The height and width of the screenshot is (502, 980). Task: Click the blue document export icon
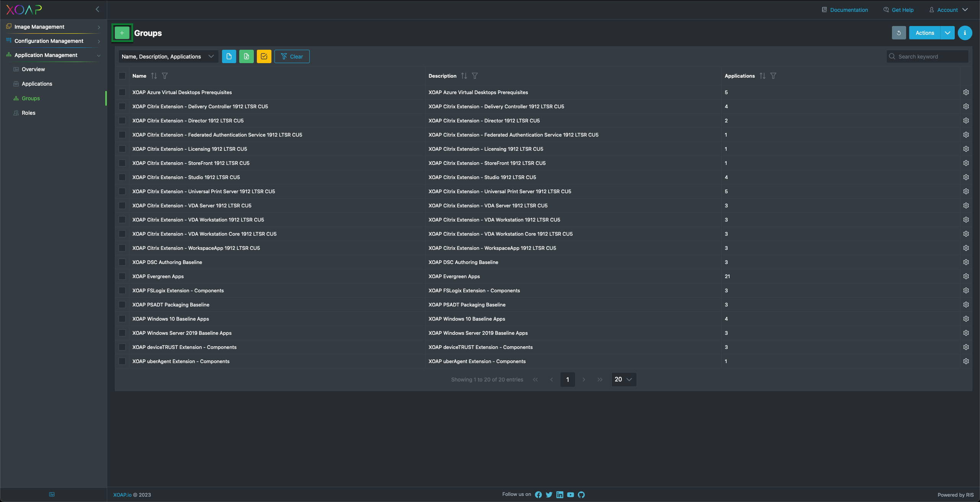click(229, 56)
